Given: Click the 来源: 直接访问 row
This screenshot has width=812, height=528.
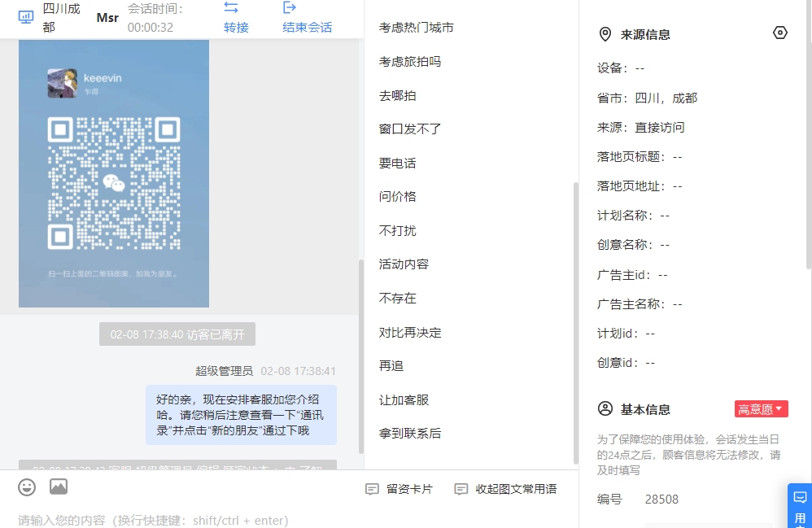Looking at the screenshot, I should coord(640,128).
